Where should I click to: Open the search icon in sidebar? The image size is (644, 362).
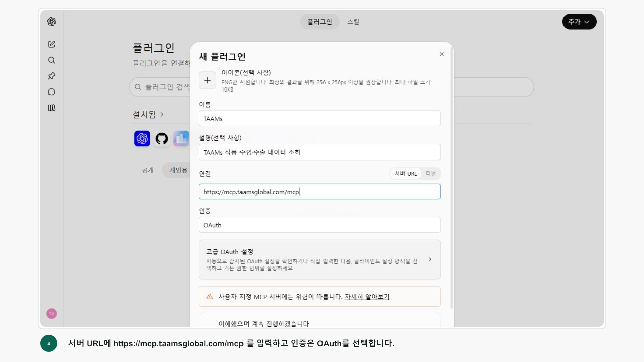51,60
